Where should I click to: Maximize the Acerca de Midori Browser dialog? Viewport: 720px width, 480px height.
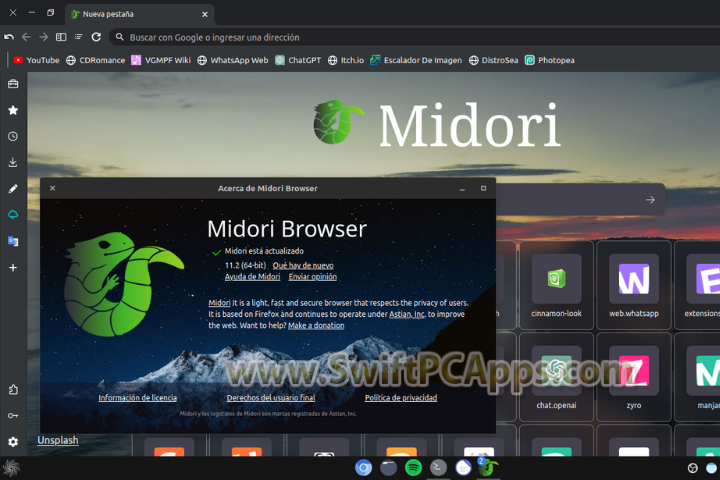click(484, 188)
